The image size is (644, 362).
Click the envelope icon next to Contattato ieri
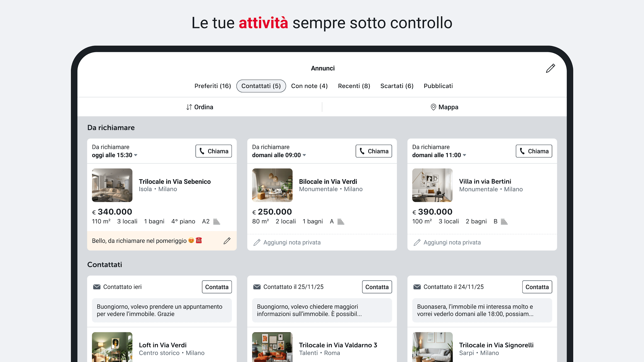97,287
